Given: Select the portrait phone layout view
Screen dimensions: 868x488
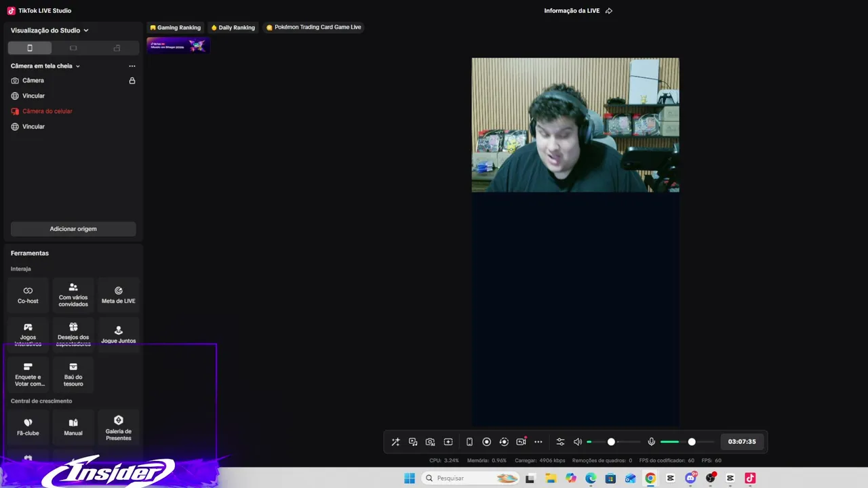Looking at the screenshot, I should [x=29, y=47].
